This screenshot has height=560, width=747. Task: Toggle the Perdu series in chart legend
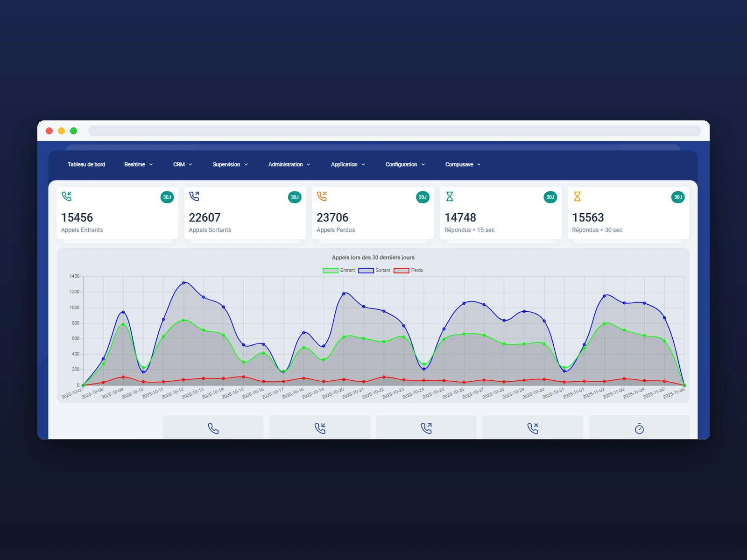(409, 271)
